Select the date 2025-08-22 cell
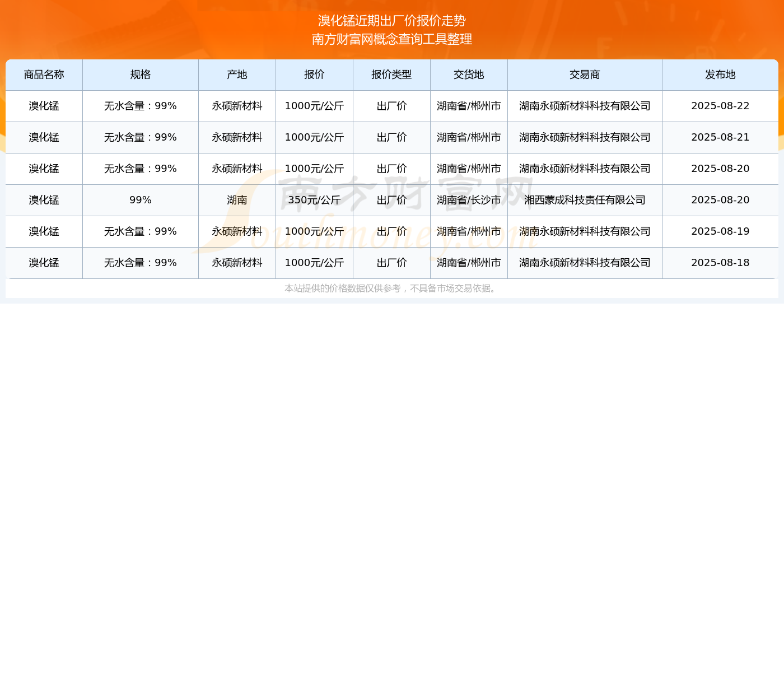Viewport: 784px width, 675px height. [x=720, y=106]
